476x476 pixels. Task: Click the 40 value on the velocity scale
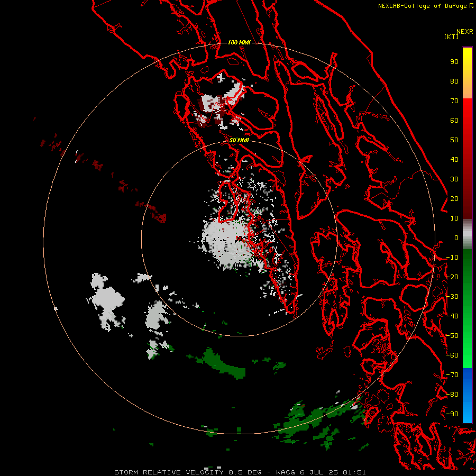point(454,159)
